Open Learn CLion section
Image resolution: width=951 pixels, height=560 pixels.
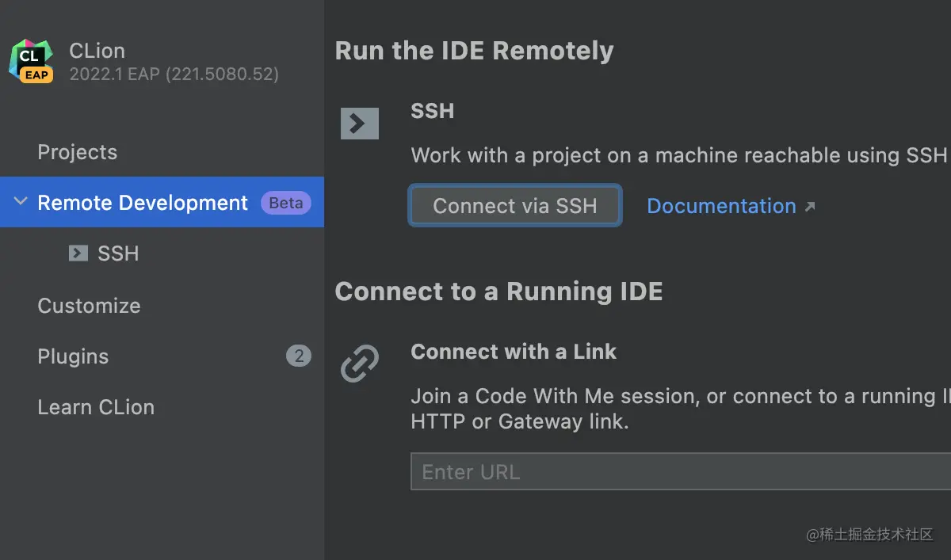click(96, 407)
